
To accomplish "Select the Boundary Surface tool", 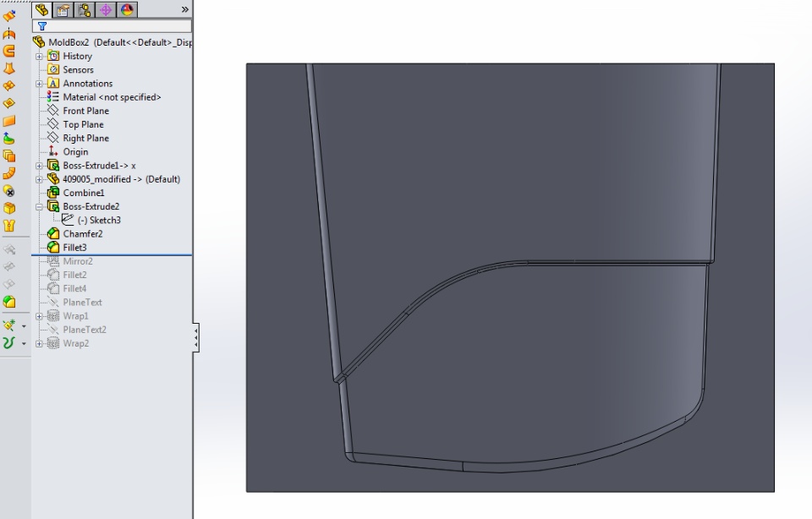I will [x=9, y=86].
